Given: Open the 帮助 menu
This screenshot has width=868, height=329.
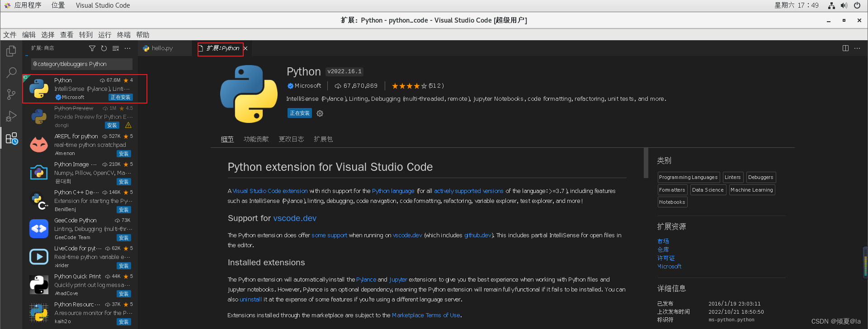Looking at the screenshot, I should coord(143,35).
